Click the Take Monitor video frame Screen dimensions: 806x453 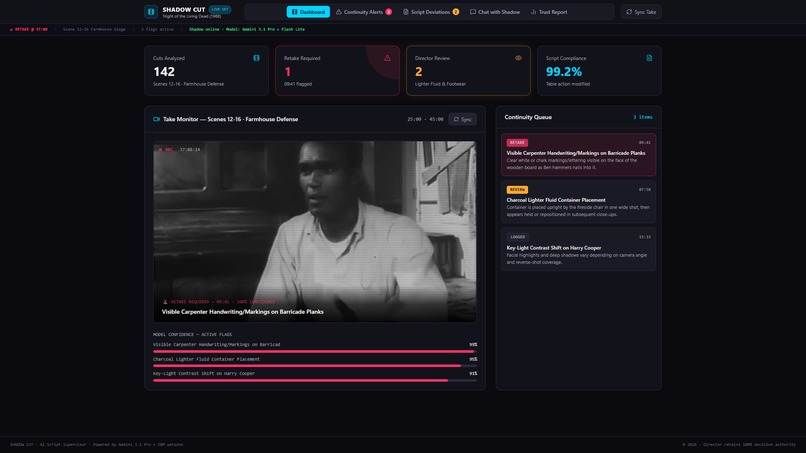(315, 231)
